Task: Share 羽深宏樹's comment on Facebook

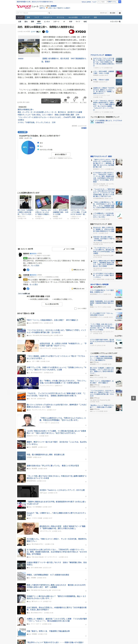Action: 28,289
